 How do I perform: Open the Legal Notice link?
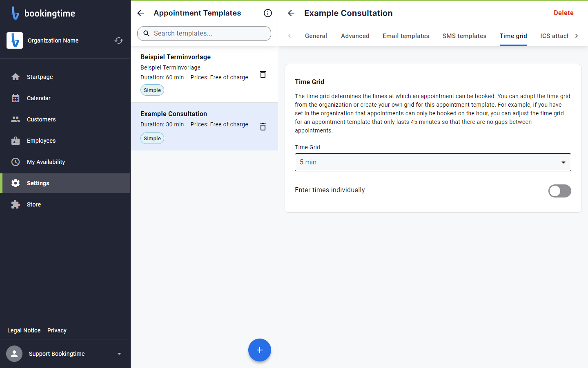[24, 330]
